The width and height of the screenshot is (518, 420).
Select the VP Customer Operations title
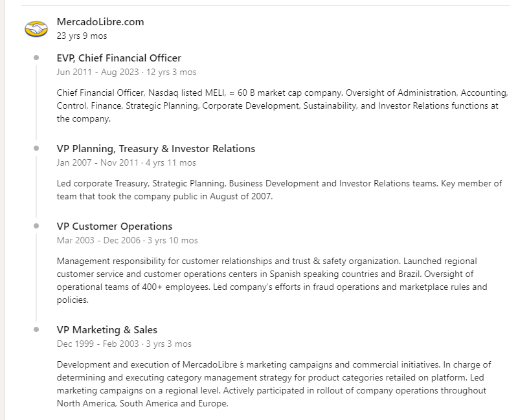[x=115, y=227]
